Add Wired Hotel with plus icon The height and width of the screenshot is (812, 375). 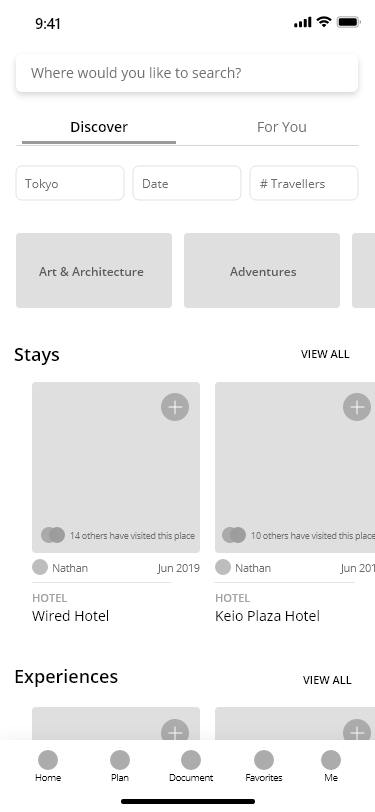click(175, 407)
